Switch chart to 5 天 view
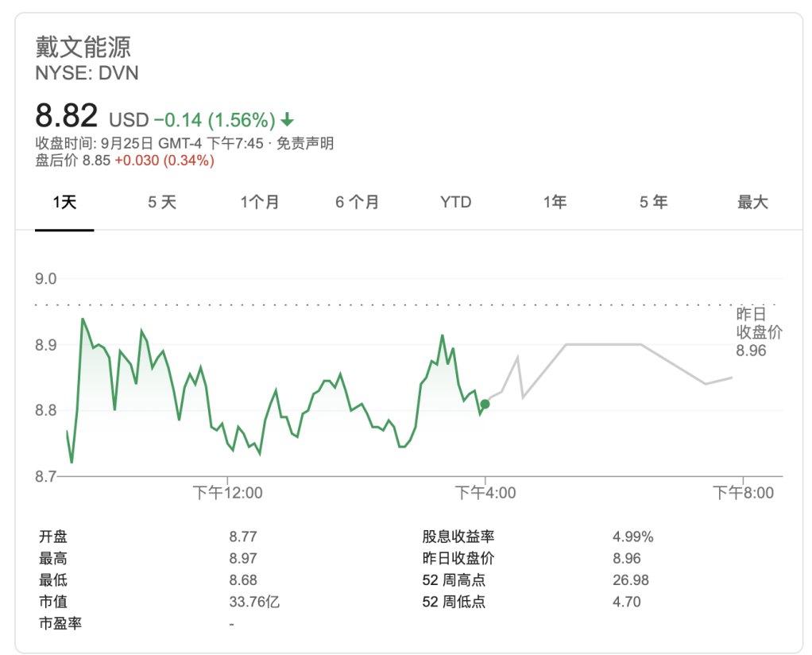 point(162,202)
